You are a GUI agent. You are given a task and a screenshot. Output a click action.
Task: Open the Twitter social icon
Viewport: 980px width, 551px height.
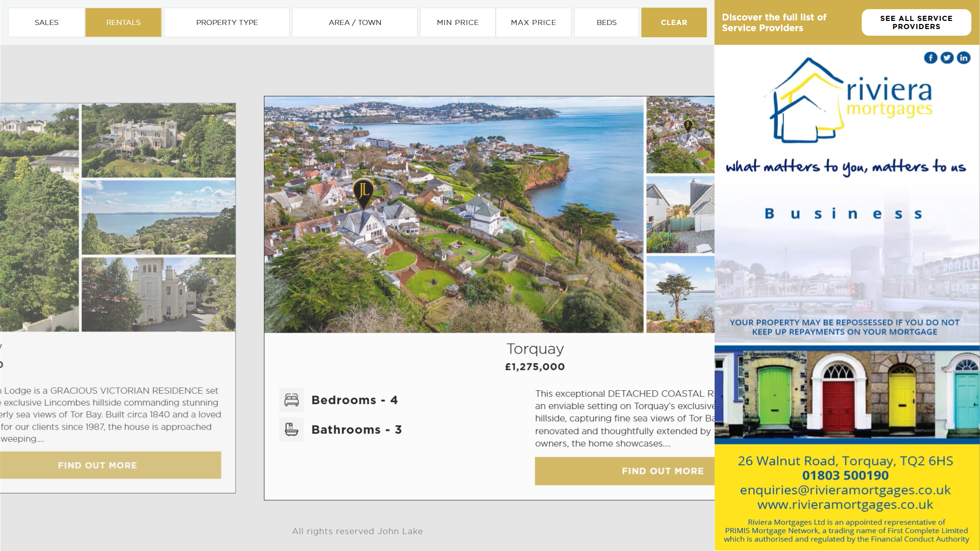[x=947, y=58]
